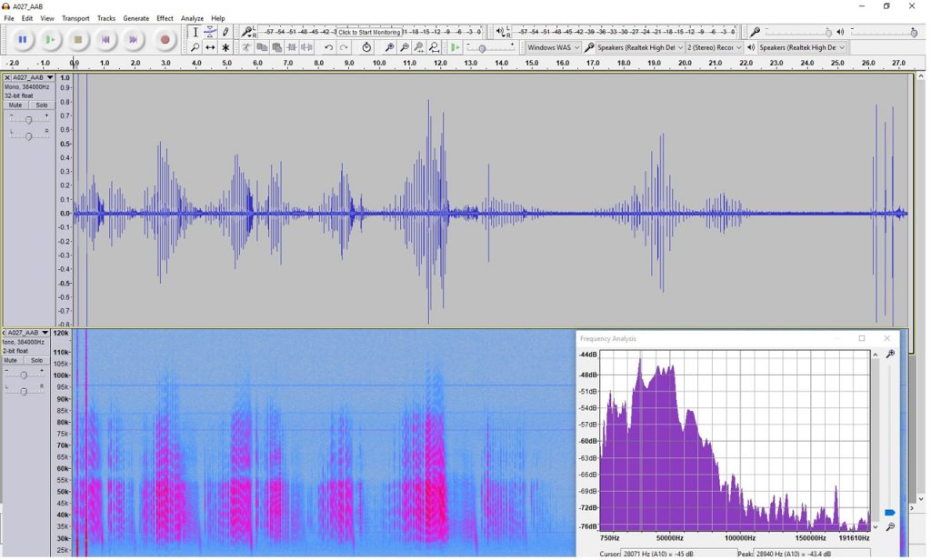Screen dimensions: 931x560
Task: Open the 2 (Stereo) recording channels dropdown
Action: coord(715,47)
